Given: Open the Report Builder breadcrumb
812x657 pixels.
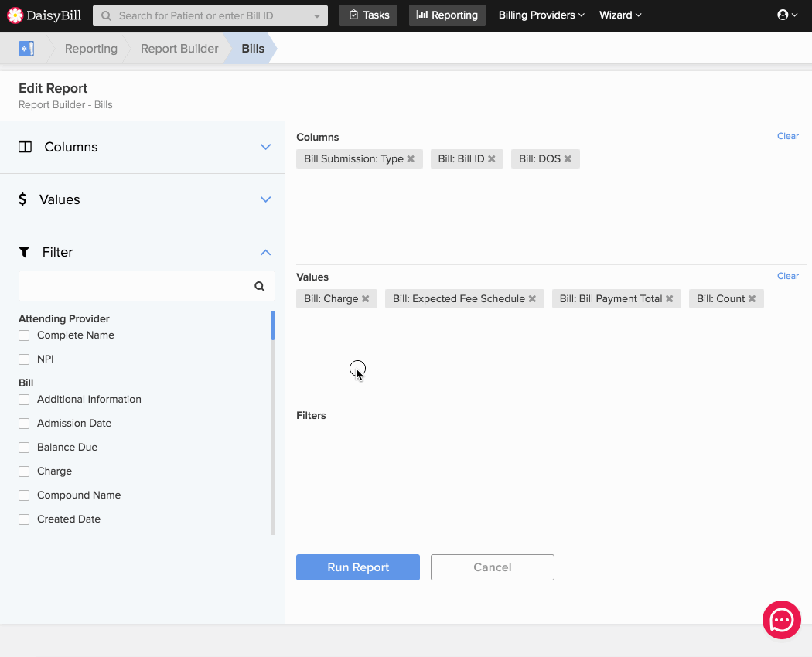Looking at the screenshot, I should click(x=179, y=48).
